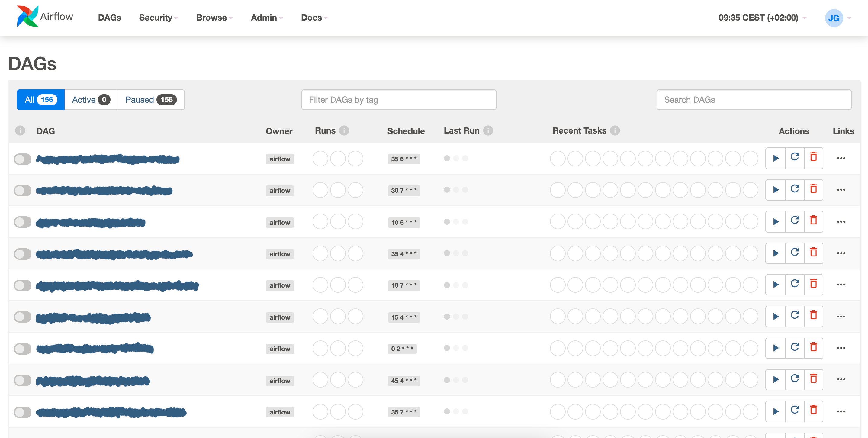Unpause the DAG scheduled 35 6 * * *
This screenshot has height=438, width=868.
23,159
